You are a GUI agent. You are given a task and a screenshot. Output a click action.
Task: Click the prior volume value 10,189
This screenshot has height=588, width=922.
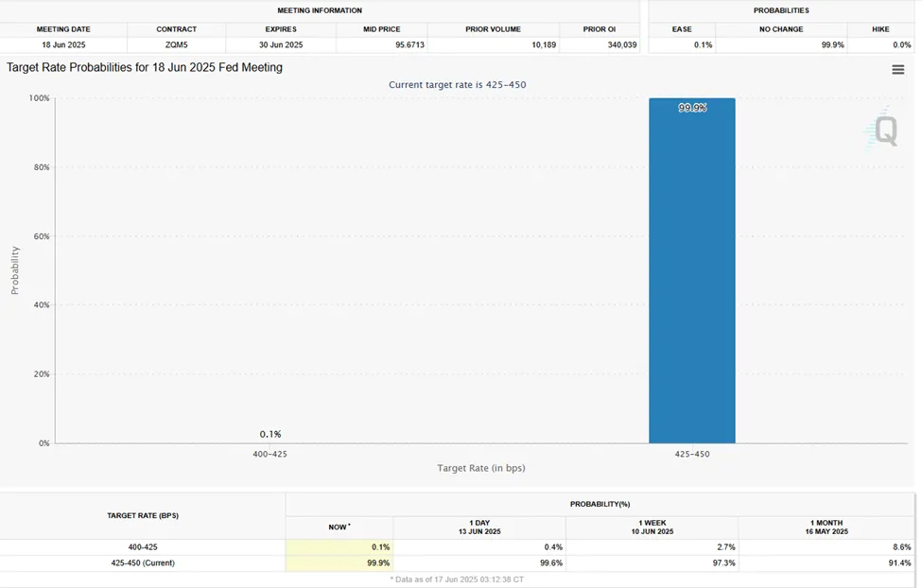click(x=544, y=44)
